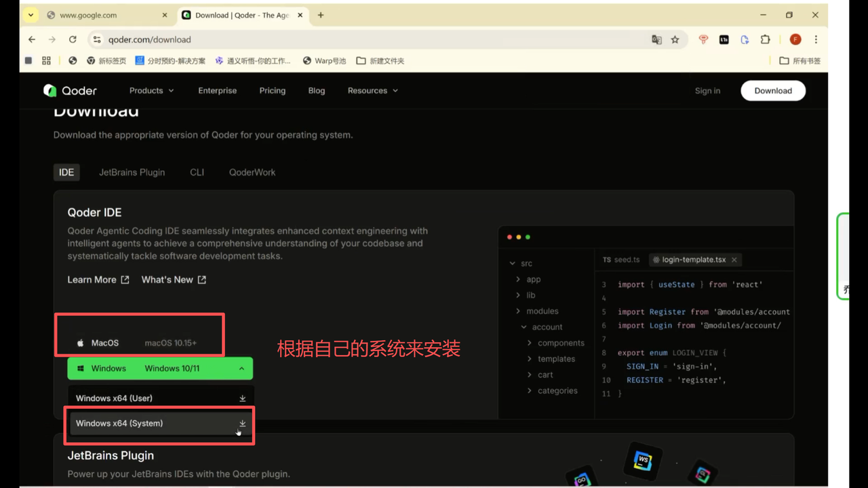Open the tab search dropdown arrow

(31, 15)
